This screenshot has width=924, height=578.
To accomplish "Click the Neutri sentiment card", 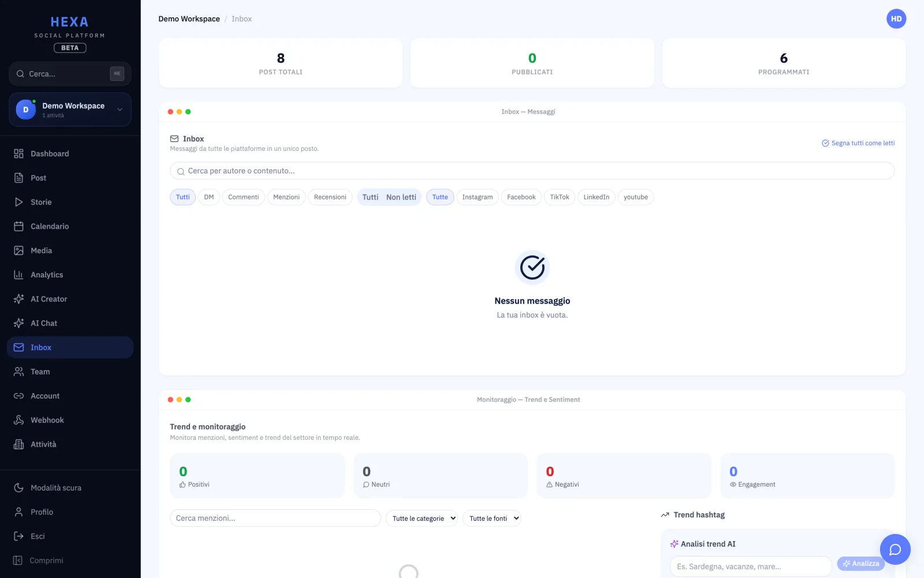I will coord(441,476).
